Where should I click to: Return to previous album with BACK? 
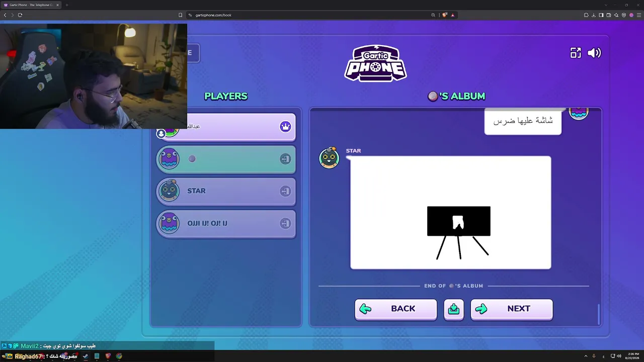click(x=396, y=309)
